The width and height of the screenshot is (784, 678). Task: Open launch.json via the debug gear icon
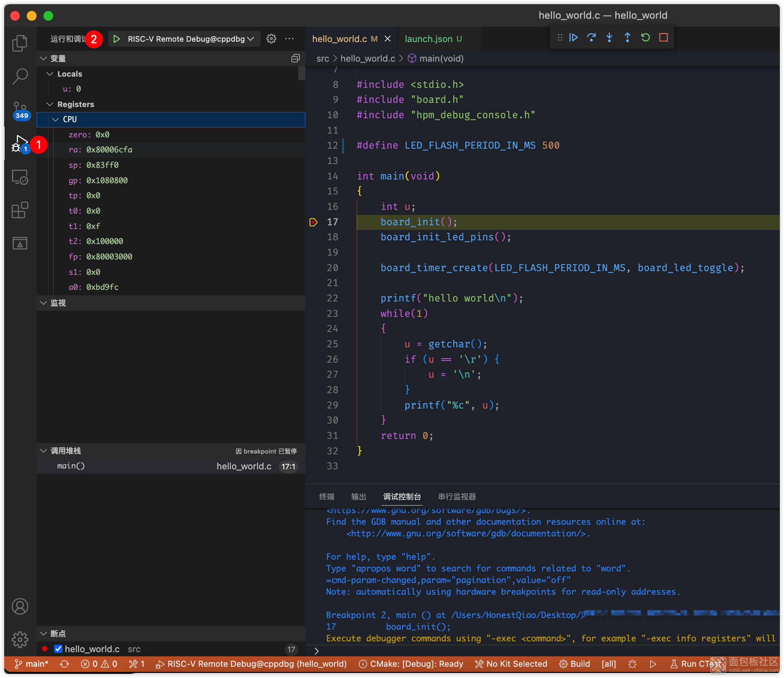271,39
